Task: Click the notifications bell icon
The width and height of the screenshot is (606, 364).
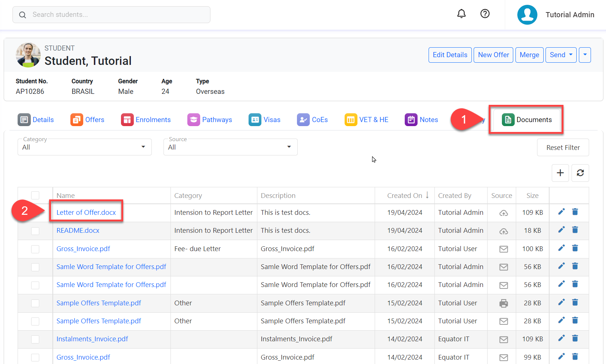Action: coord(461,14)
